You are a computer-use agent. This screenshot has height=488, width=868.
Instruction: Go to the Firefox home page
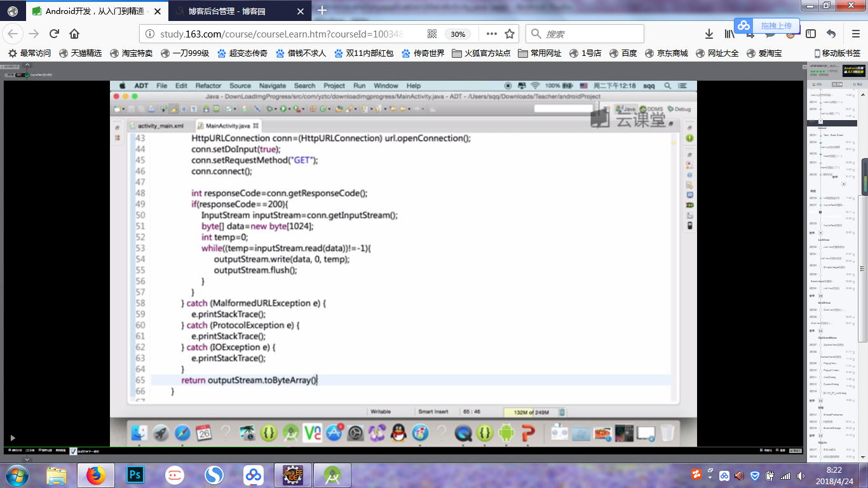[x=74, y=34]
